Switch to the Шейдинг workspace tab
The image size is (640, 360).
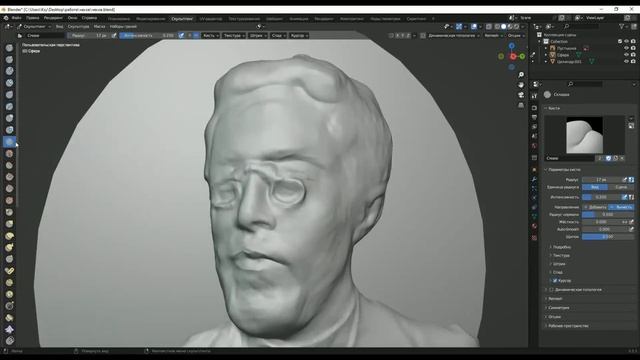point(274,19)
